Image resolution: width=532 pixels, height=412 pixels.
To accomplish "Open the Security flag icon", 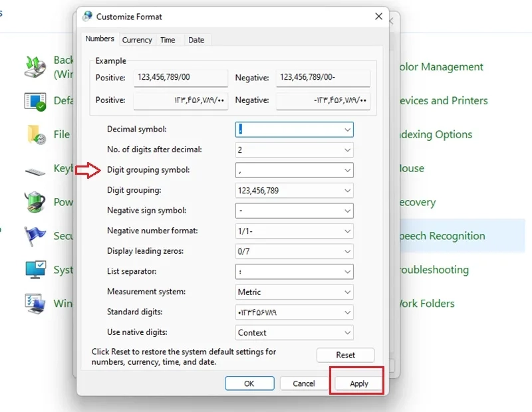I will coord(35,236).
